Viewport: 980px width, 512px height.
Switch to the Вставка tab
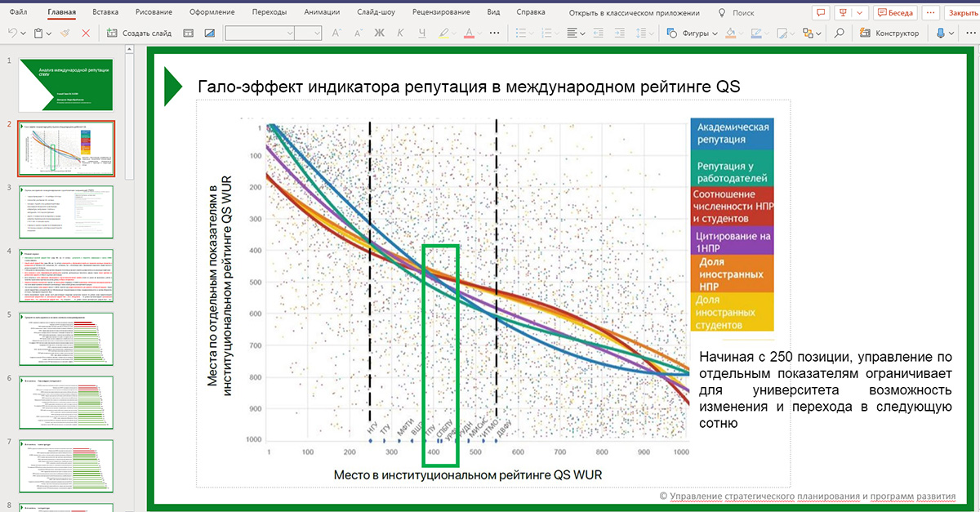point(105,13)
